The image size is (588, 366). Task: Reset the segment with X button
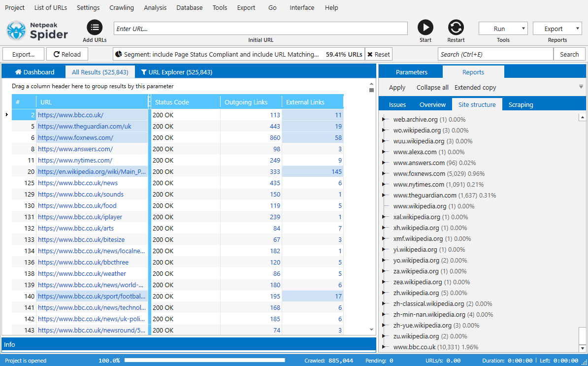(x=378, y=54)
